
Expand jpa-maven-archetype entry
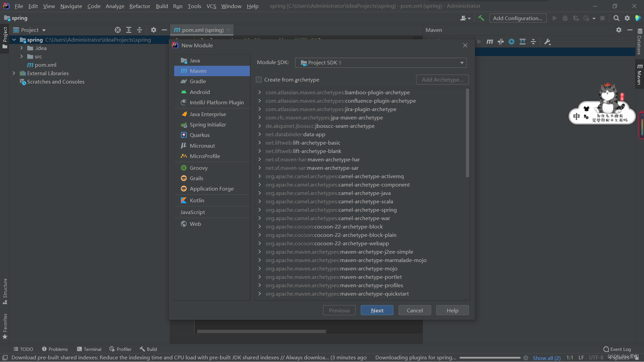[x=260, y=117]
